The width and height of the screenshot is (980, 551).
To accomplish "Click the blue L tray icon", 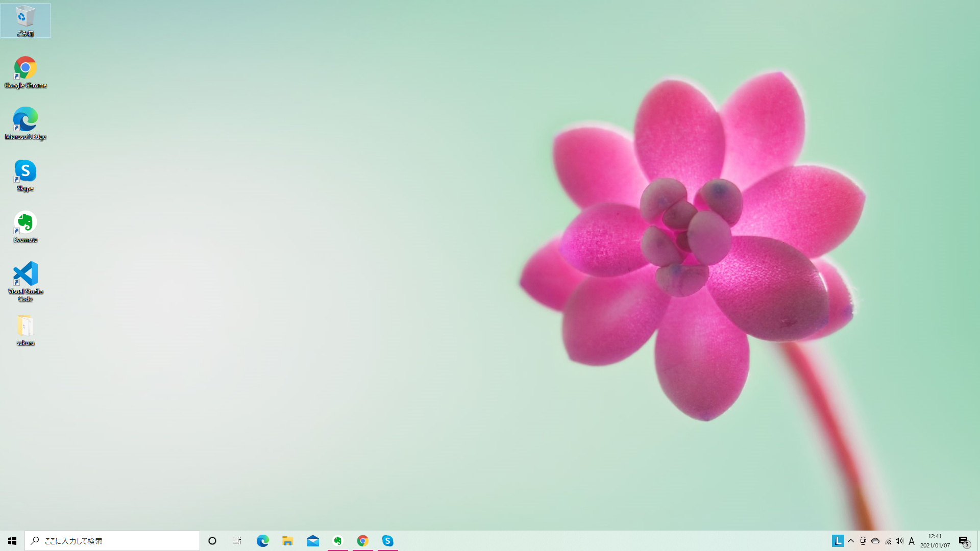I will click(838, 541).
